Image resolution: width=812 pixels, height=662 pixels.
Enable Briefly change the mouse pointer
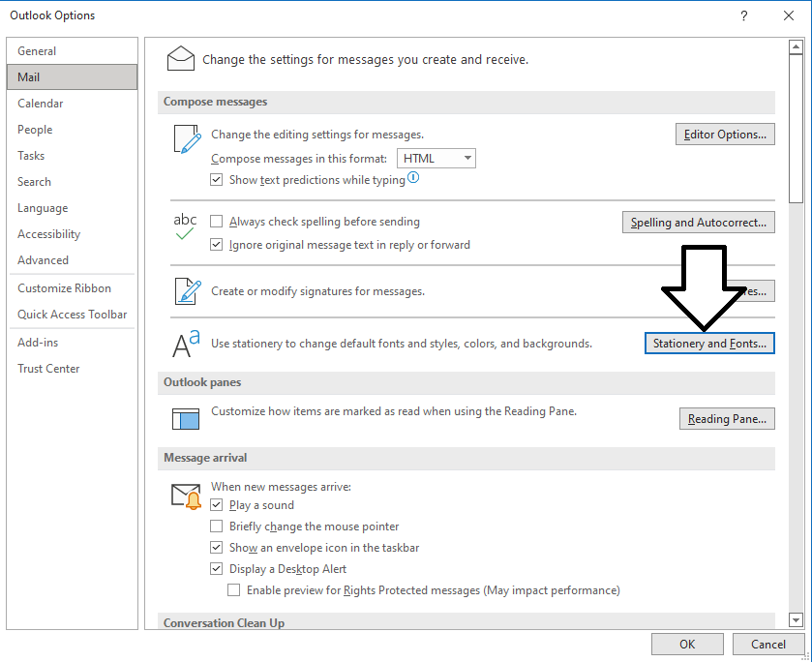[216, 527]
